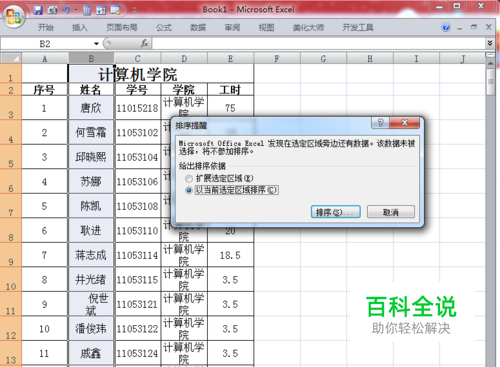Select the cell containing 11053104

[138, 157]
